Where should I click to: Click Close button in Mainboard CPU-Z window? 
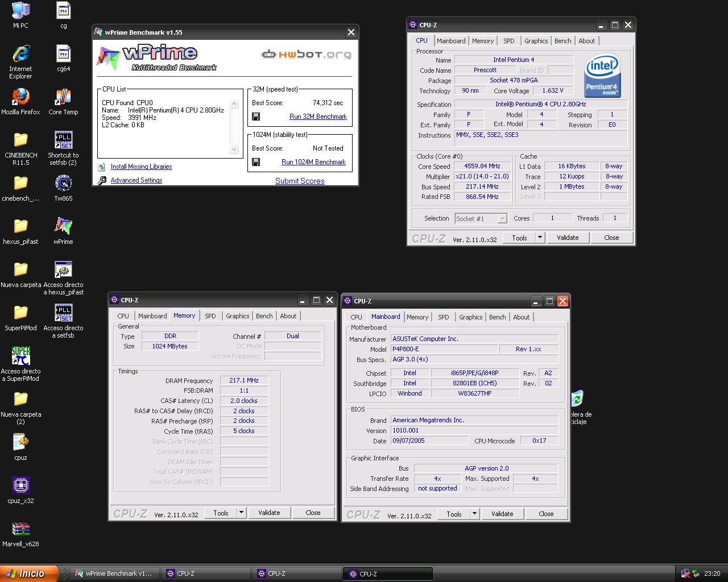tap(546, 514)
